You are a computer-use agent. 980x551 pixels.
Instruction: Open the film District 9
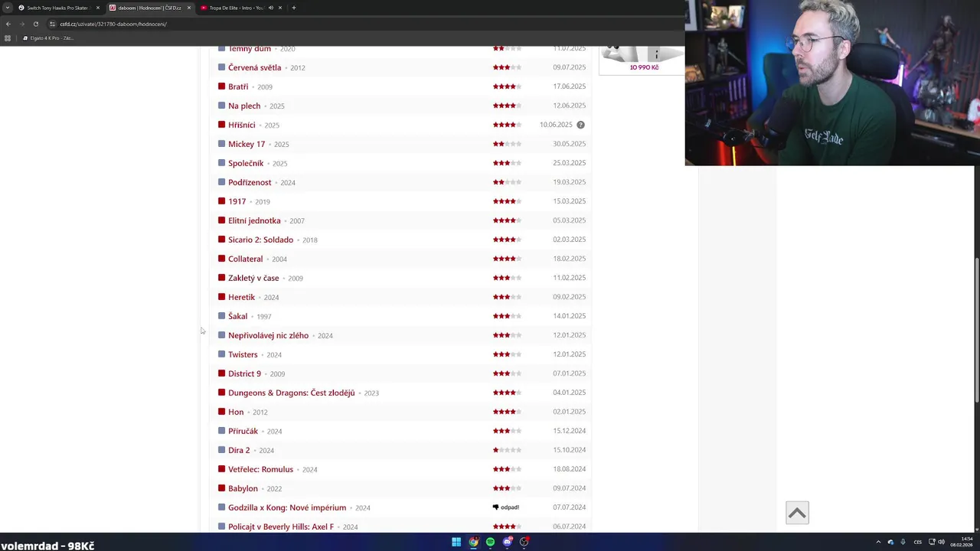click(x=244, y=373)
